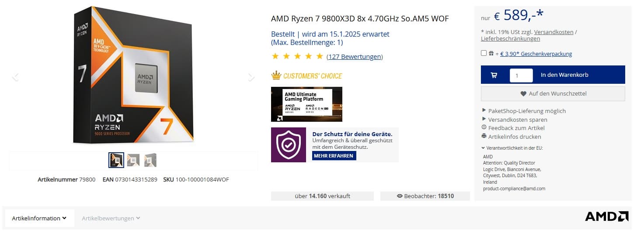Click the quantity input field
Viewport: 644px width, 233px height.
(x=521, y=75)
